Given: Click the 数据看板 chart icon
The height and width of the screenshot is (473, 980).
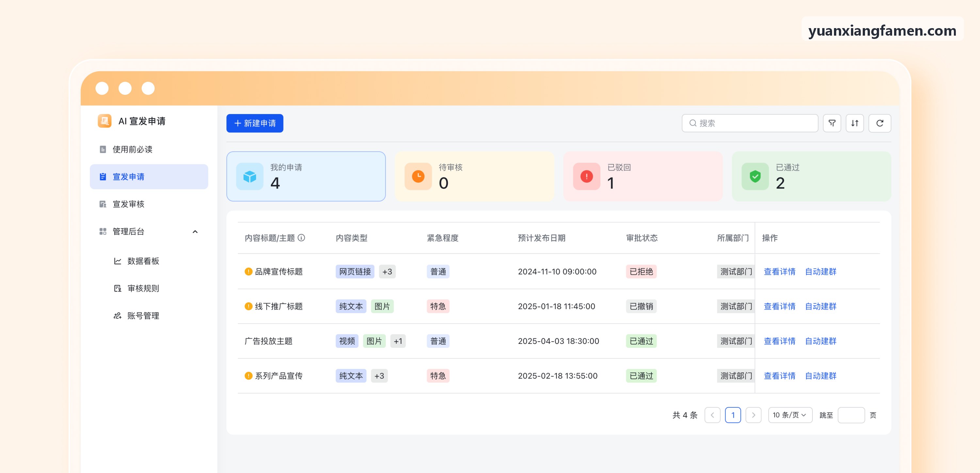Looking at the screenshot, I should (118, 261).
